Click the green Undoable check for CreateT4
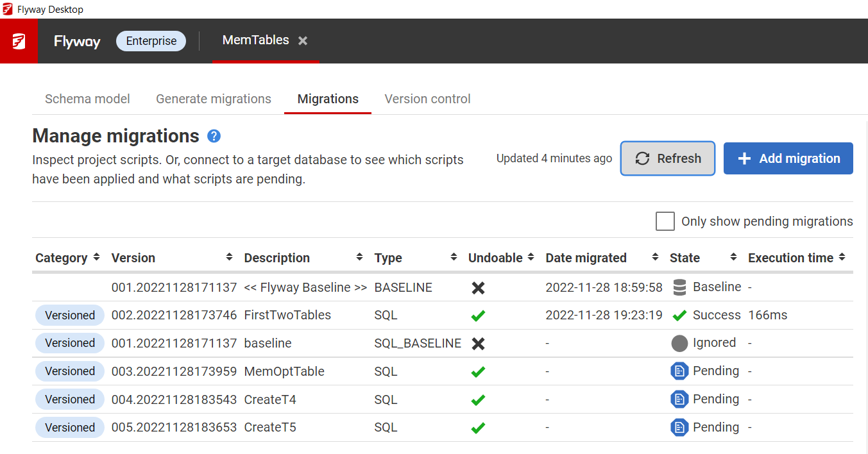Screen dimensions: 868x454 [x=477, y=399]
